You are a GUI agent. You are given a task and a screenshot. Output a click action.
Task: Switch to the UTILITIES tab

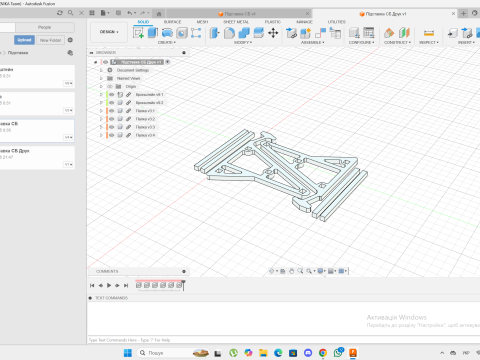337,22
